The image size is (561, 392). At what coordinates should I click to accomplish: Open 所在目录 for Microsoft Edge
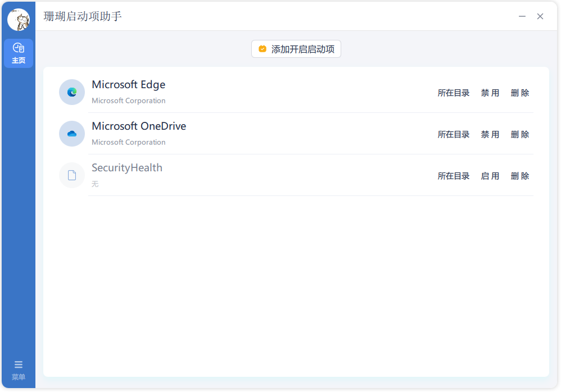(453, 93)
